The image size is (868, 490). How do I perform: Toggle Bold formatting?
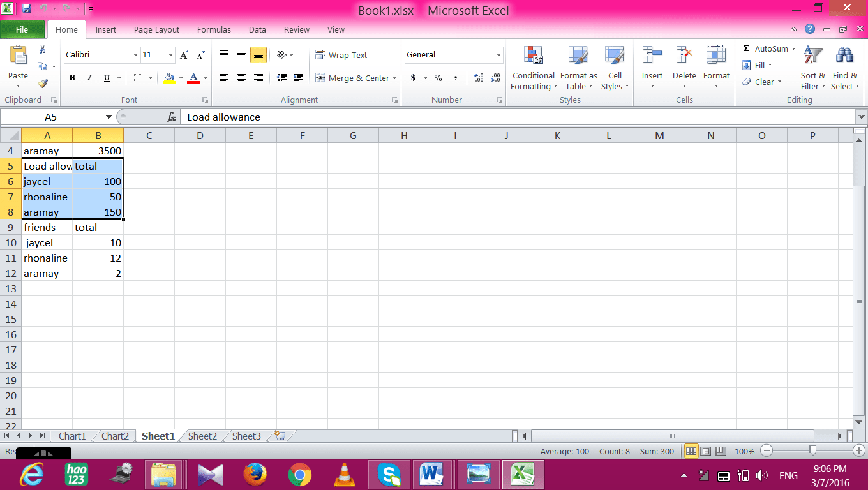click(72, 78)
